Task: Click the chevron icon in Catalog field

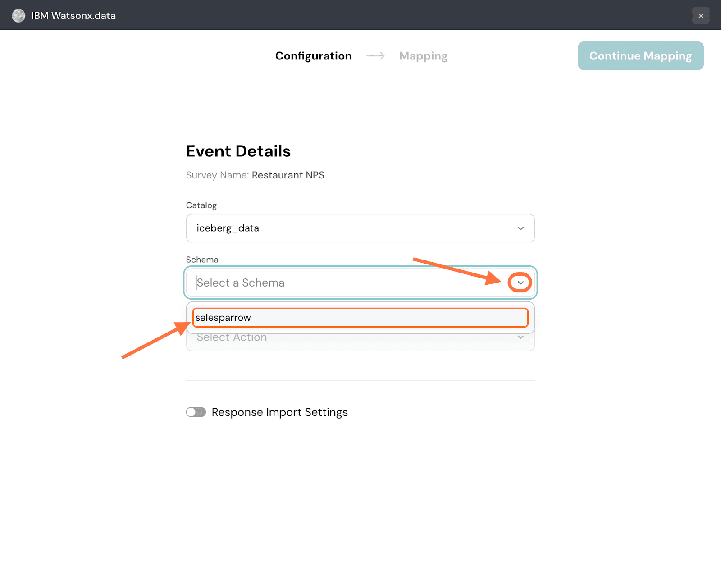Action: click(x=520, y=228)
